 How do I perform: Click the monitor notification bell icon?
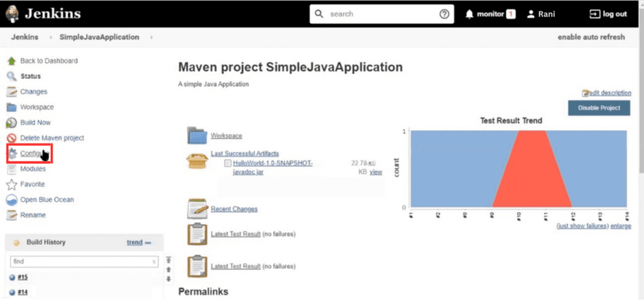tap(469, 14)
